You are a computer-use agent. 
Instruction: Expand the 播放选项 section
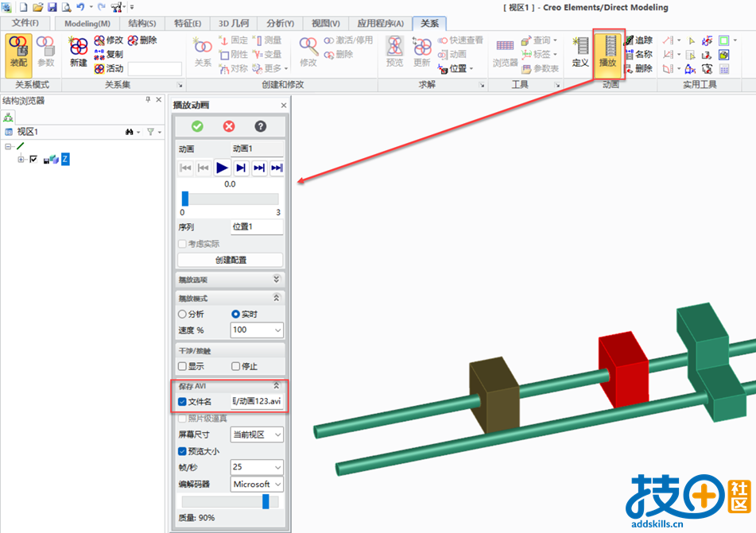point(277,279)
